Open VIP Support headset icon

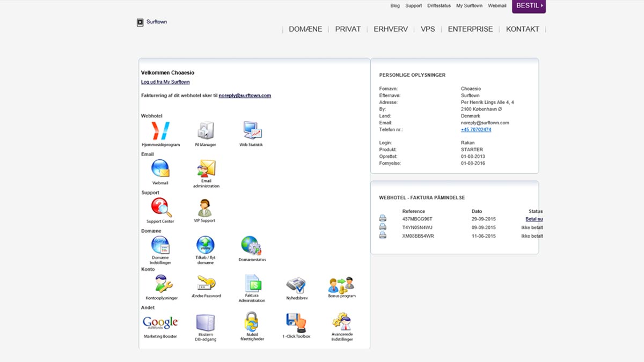(x=204, y=208)
